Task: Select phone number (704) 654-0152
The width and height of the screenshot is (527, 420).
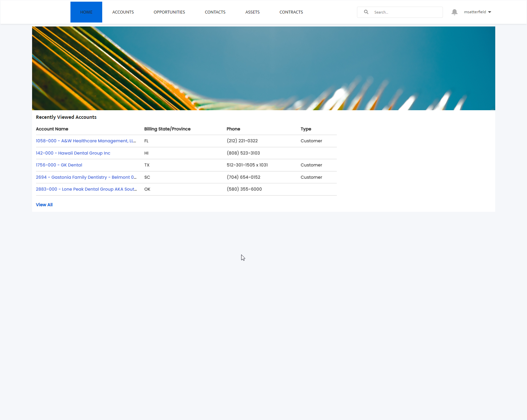Action: click(x=243, y=177)
